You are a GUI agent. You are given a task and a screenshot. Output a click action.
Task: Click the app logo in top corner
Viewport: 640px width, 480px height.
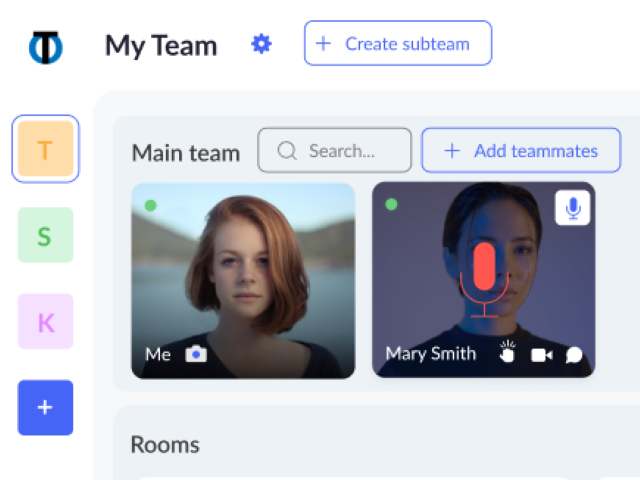[46, 47]
